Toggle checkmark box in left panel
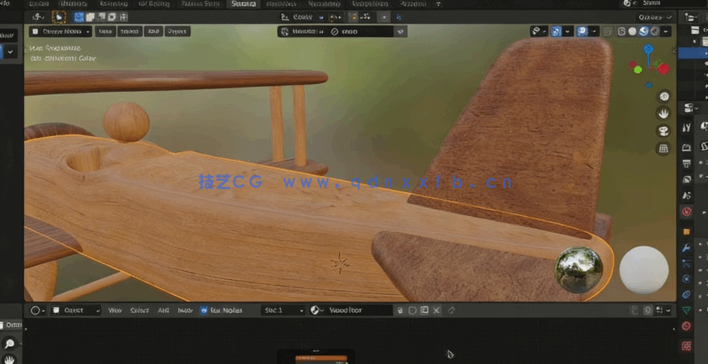 coord(10,52)
